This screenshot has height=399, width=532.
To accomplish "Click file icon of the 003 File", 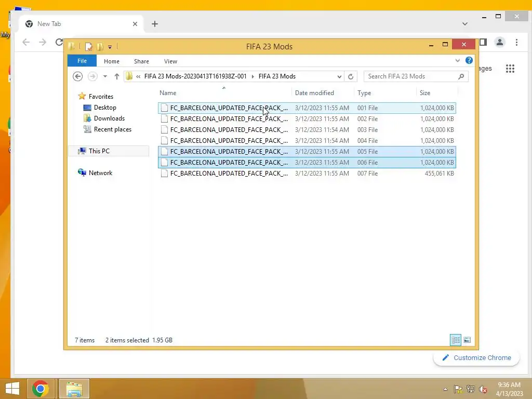I will coord(164,129).
